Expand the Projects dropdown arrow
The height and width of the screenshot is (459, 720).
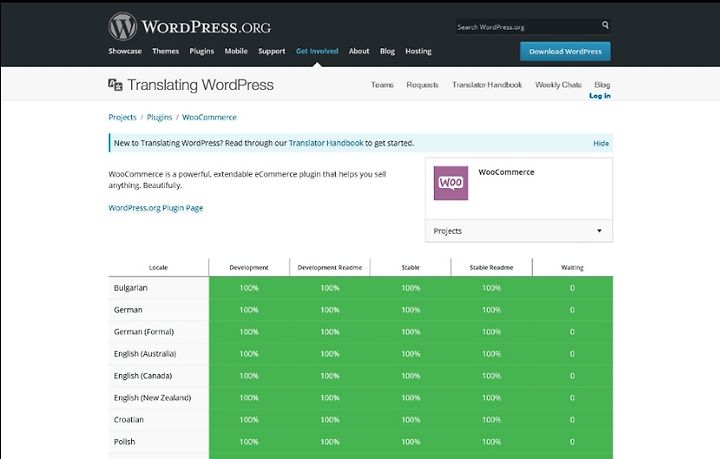tap(599, 231)
